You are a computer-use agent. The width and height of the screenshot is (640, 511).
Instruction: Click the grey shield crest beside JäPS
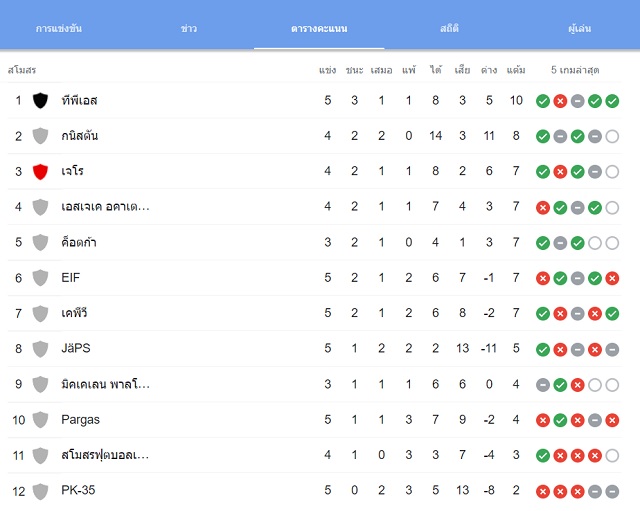(40, 349)
